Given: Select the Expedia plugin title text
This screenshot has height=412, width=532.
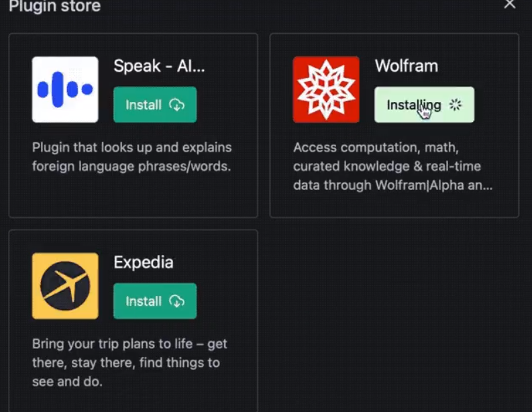Looking at the screenshot, I should click(144, 262).
